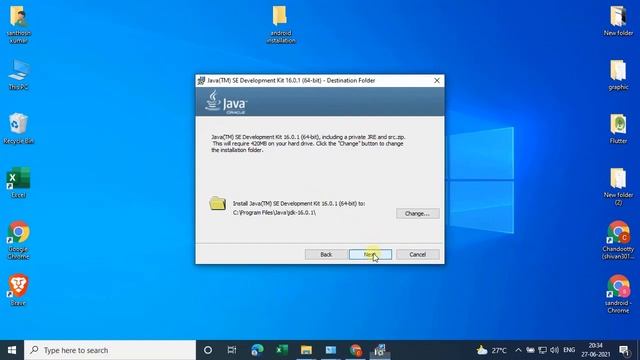Select the android installation folder
The image size is (640, 360).
click(x=281, y=24)
